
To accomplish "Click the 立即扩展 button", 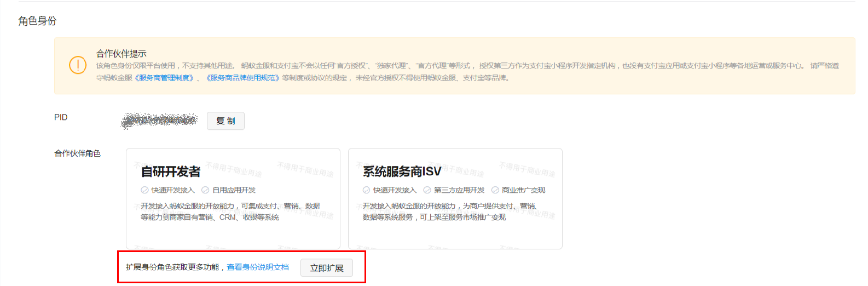I will pos(327,268).
